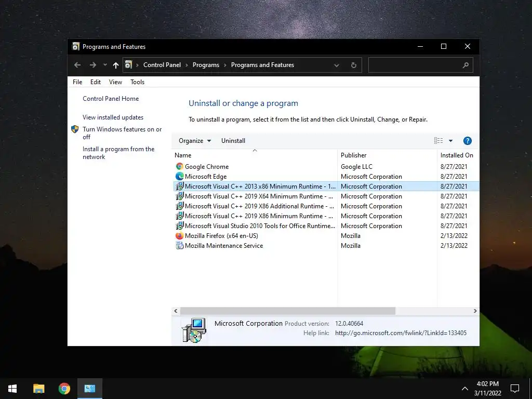Select the Google Chrome entry name
This screenshot has width=532, height=399.
click(x=207, y=167)
